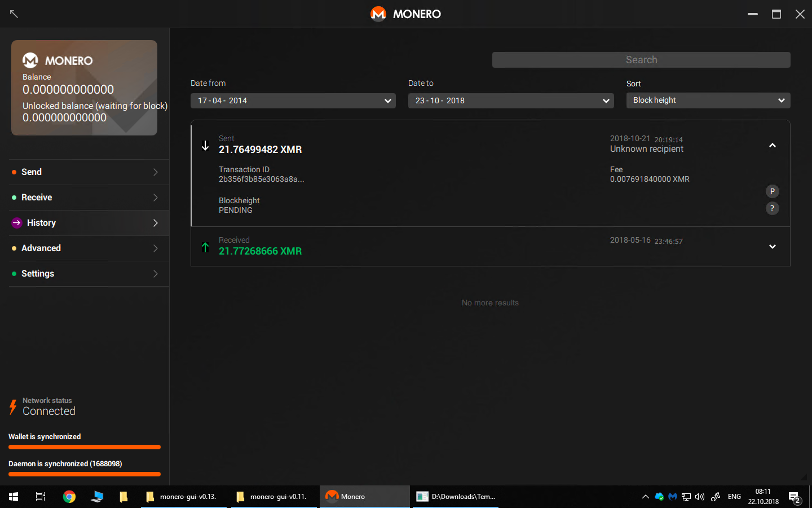Open the network icon in system tray
The width and height of the screenshot is (812, 508).
pos(686,497)
